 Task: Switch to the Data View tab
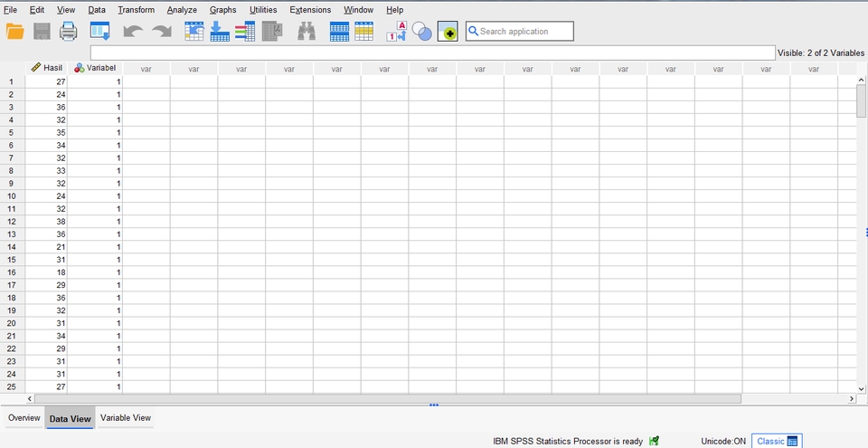pos(70,419)
